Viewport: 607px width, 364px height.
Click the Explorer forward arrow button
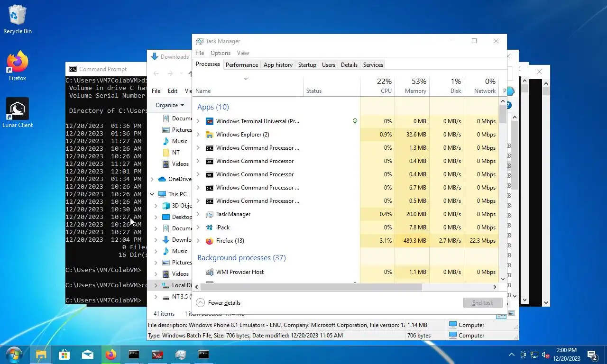coord(170,73)
